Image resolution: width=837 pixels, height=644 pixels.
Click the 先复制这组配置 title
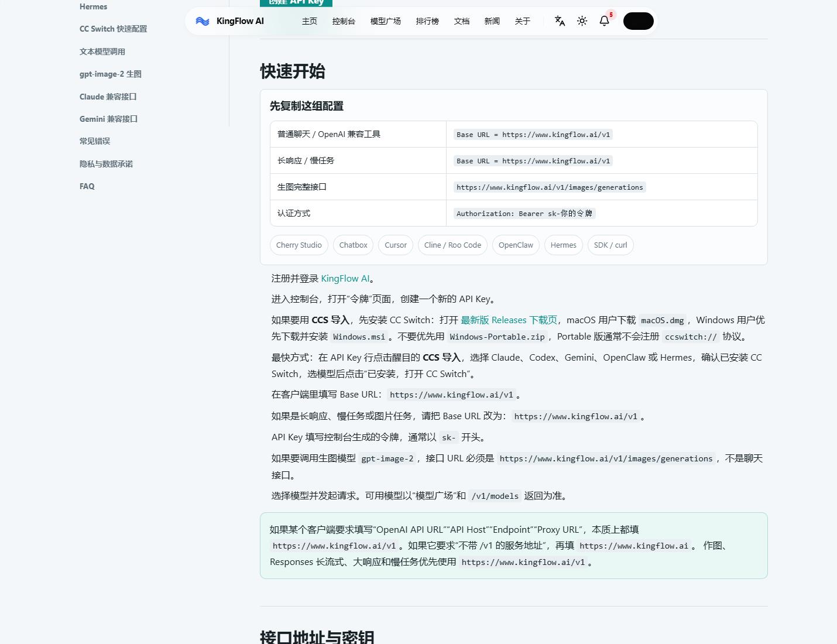tap(307, 106)
